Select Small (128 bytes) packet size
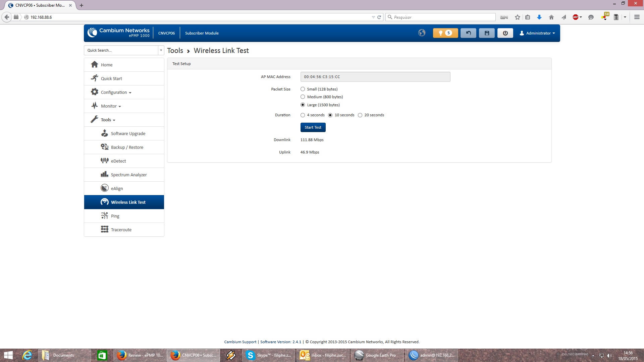This screenshot has height=362, width=644. pos(303,89)
